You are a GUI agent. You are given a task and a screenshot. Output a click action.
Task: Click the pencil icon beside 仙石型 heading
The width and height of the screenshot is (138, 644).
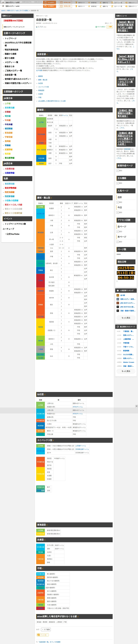[45, 394]
